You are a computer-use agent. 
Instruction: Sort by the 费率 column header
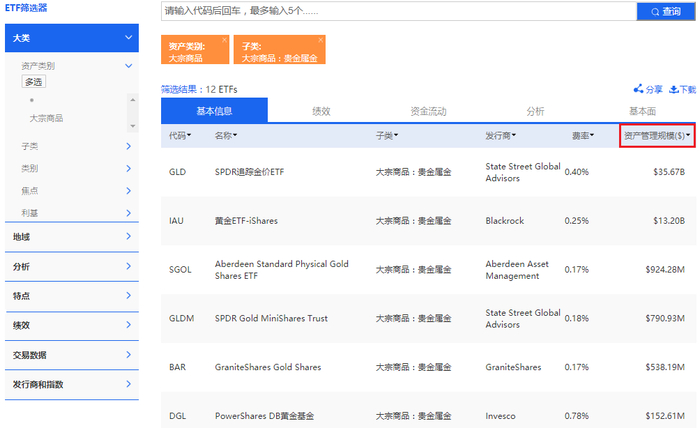click(583, 135)
